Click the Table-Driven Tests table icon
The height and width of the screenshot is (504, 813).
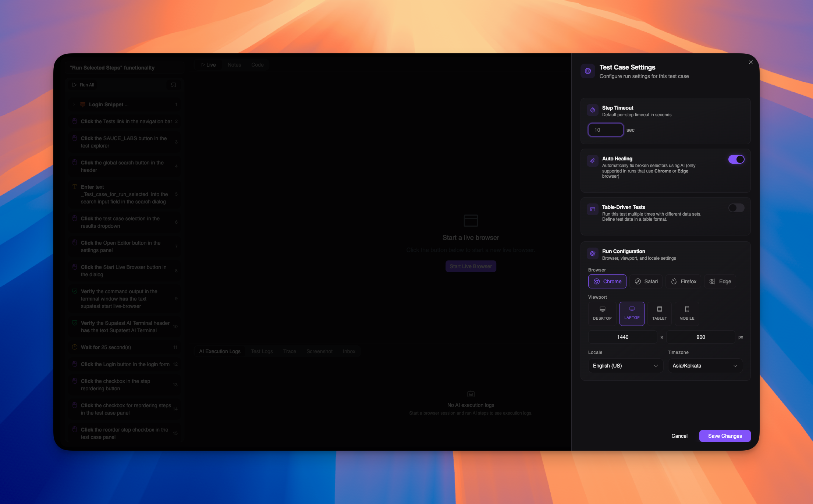592,209
